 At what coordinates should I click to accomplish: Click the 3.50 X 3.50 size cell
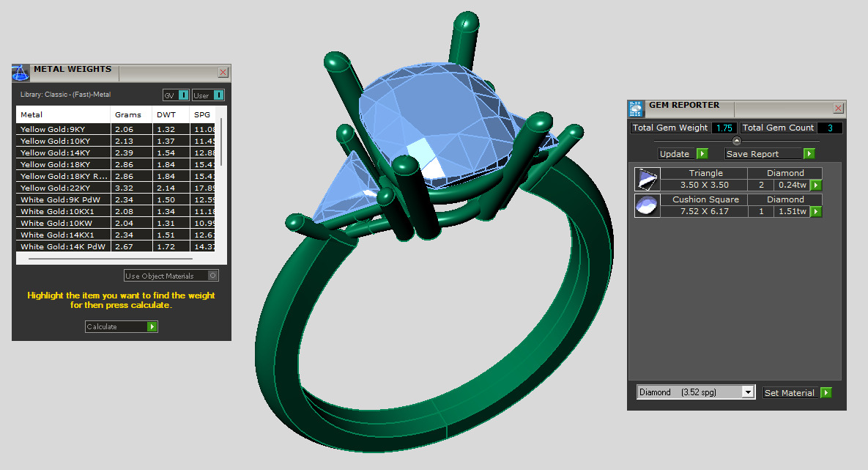pos(704,185)
